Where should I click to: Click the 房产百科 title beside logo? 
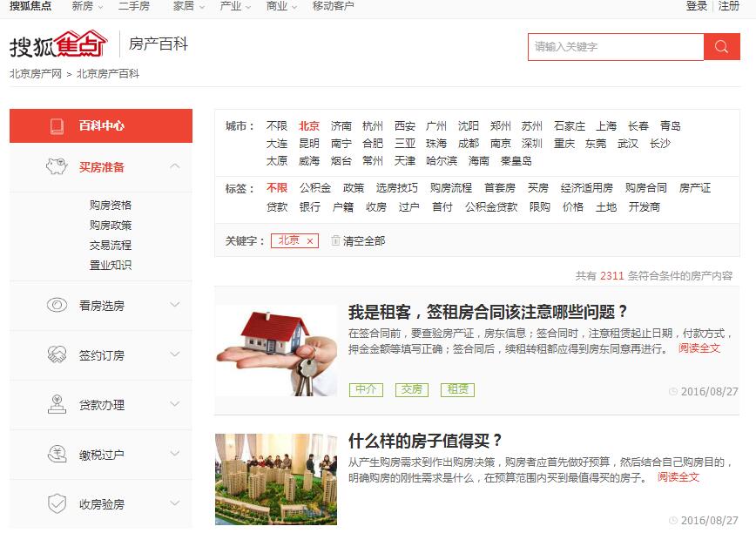click(159, 44)
